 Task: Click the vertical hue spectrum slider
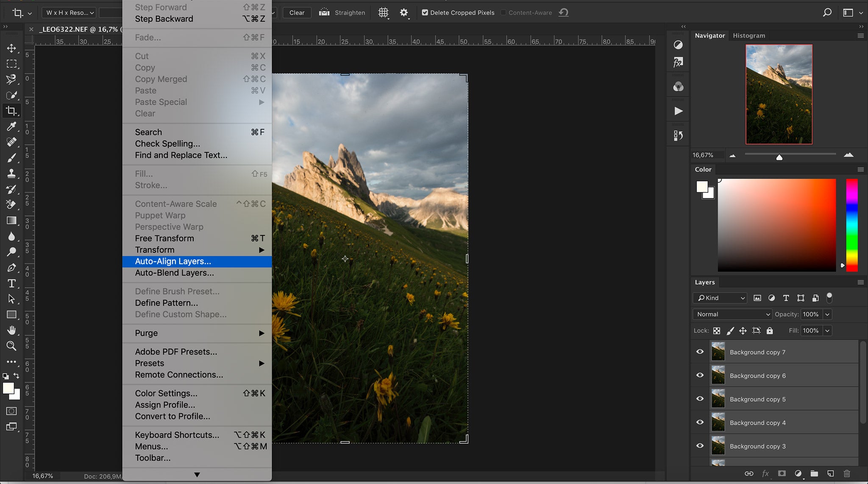pos(851,225)
